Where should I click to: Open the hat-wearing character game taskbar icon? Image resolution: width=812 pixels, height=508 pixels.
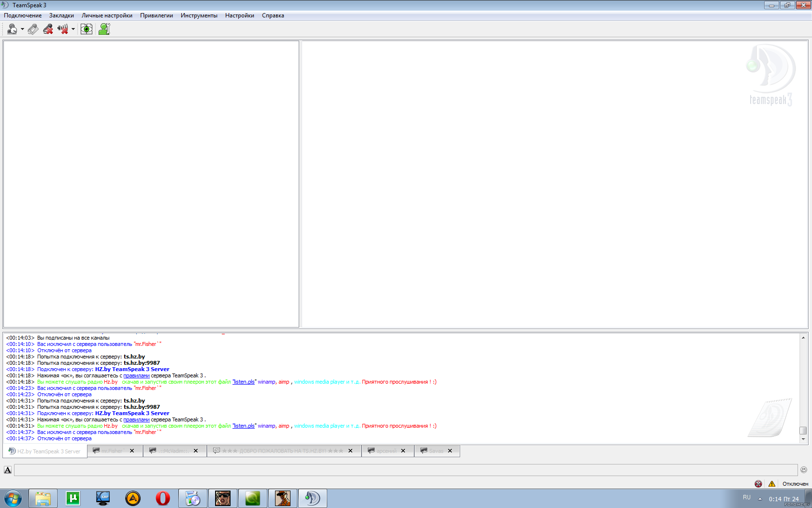(283, 498)
